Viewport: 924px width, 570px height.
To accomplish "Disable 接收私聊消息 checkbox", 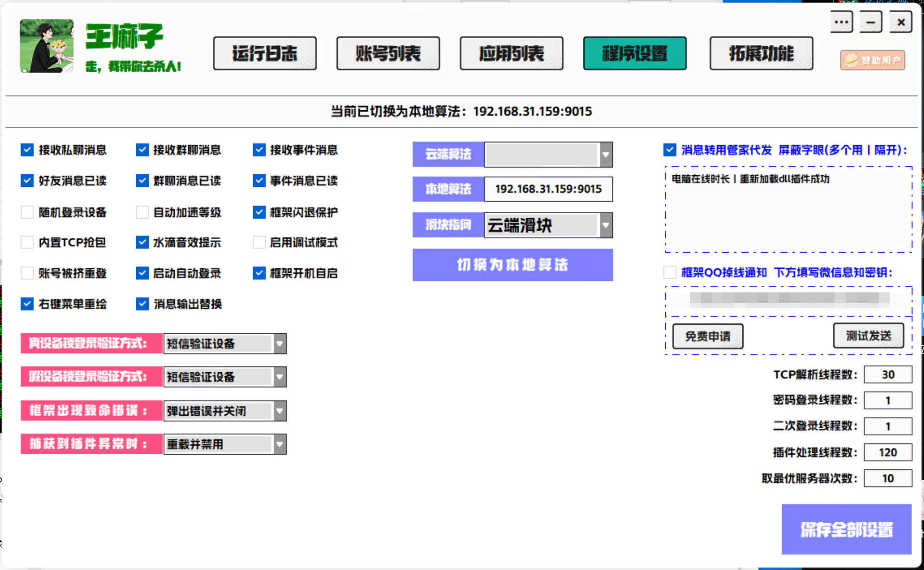I will 27,150.
